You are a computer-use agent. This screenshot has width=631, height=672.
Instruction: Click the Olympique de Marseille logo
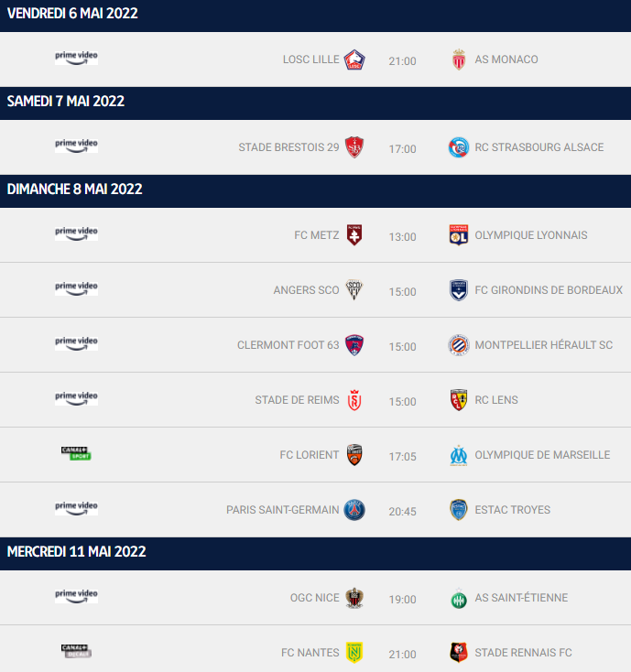click(x=459, y=455)
